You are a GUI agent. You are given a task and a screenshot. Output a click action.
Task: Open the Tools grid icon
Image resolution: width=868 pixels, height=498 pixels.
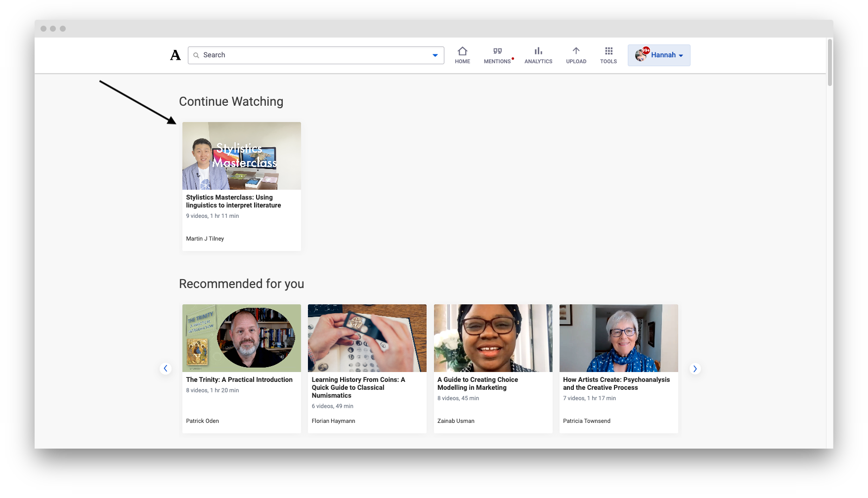(608, 51)
